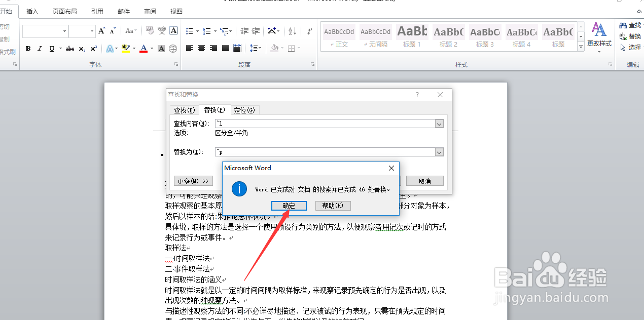The height and width of the screenshot is (320, 644).
Task: Click 确定 in the Microsoft Word message
Action: (289, 206)
